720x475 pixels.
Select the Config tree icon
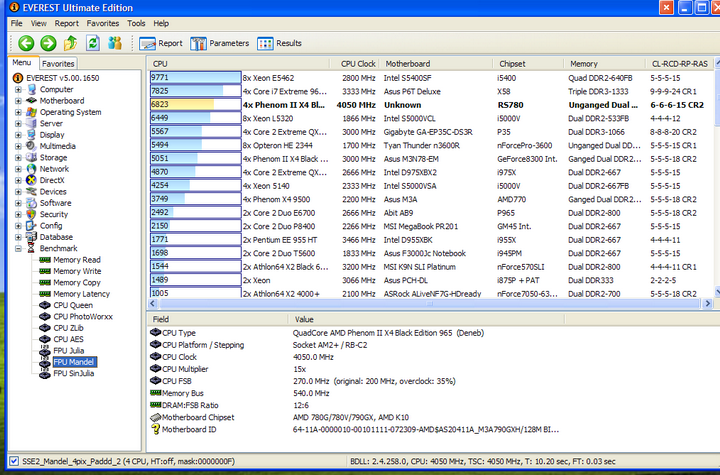[31, 226]
